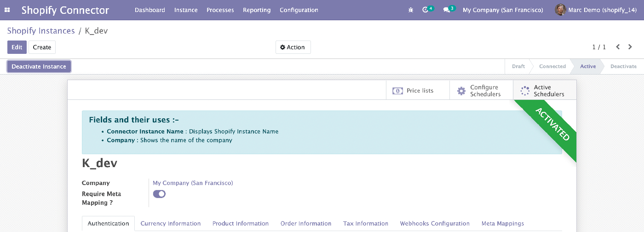Click the K_dev record title heading
Viewport: 644px width, 232px height.
coord(99,163)
